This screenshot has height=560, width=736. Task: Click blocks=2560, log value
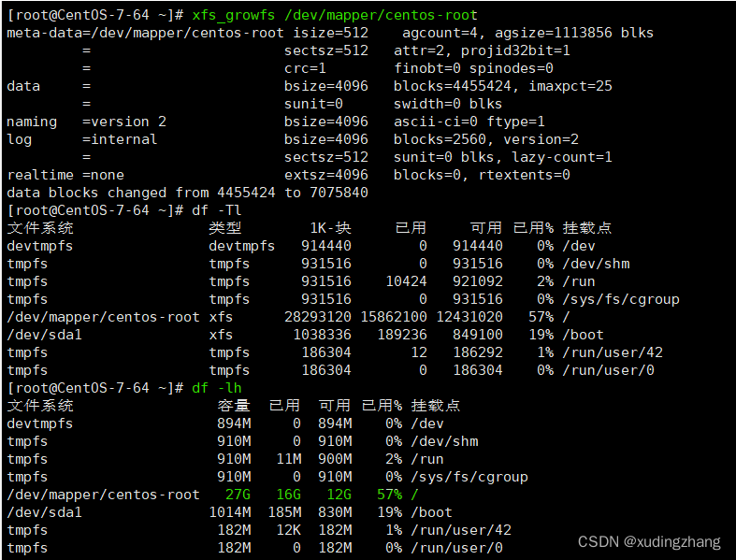[443, 139]
